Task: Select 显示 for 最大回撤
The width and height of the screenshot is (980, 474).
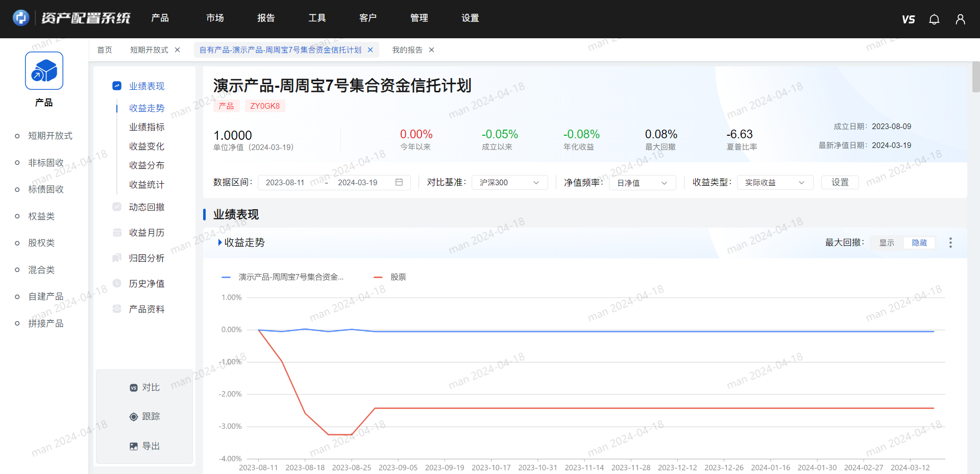Action: 887,243
